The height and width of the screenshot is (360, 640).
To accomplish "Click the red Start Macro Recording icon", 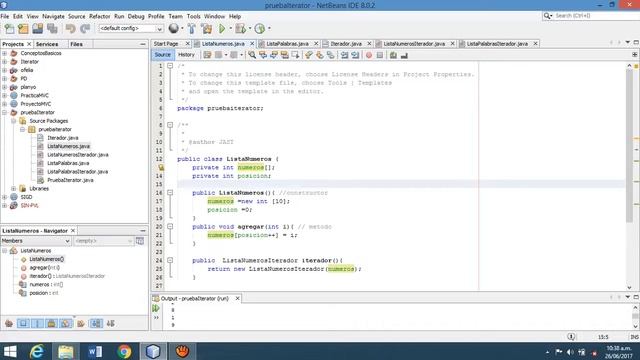I will 369,55.
